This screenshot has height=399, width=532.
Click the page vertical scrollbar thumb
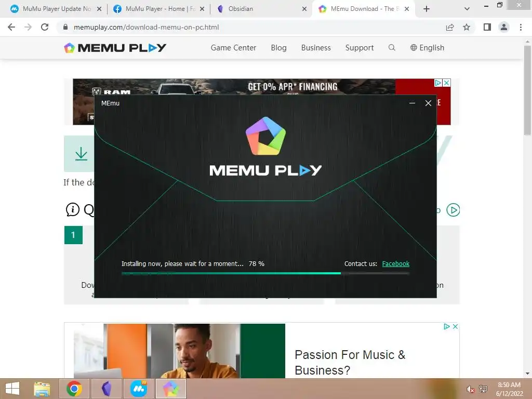(528, 90)
